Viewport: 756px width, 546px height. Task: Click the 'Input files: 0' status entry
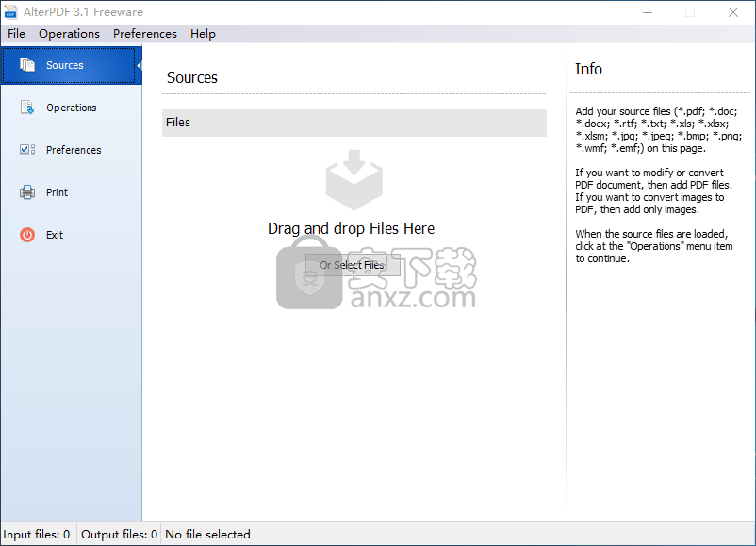click(x=37, y=535)
